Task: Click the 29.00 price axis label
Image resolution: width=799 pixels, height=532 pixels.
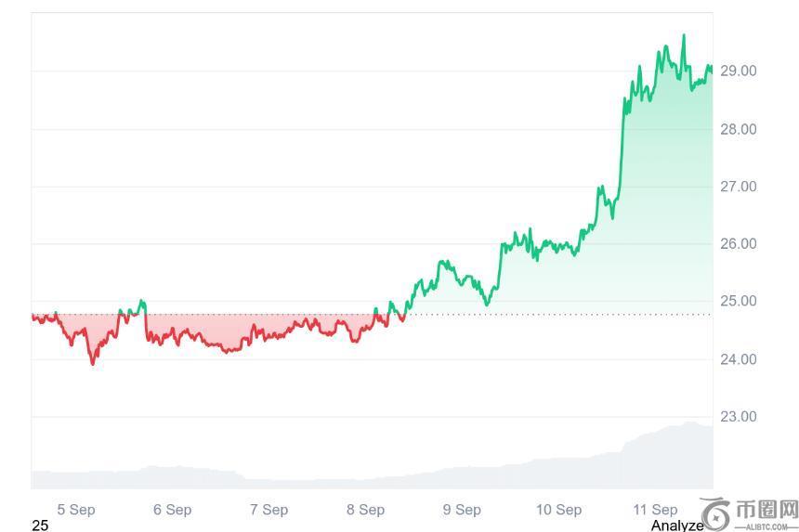Action: [739, 71]
